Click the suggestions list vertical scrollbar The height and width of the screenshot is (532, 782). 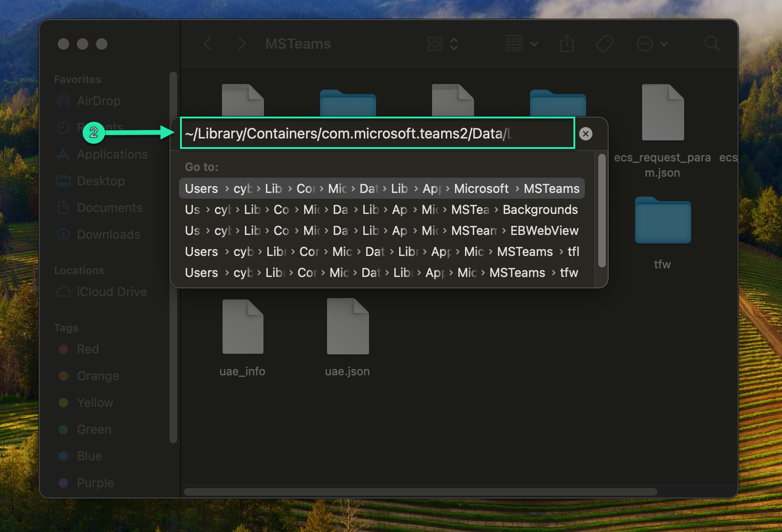[602, 211]
